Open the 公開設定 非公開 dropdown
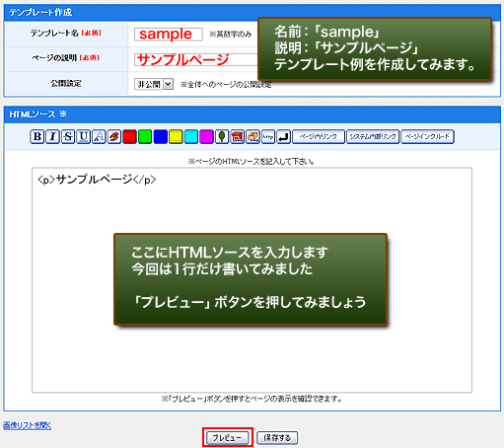This screenshot has width=504, height=448. [x=154, y=84]
